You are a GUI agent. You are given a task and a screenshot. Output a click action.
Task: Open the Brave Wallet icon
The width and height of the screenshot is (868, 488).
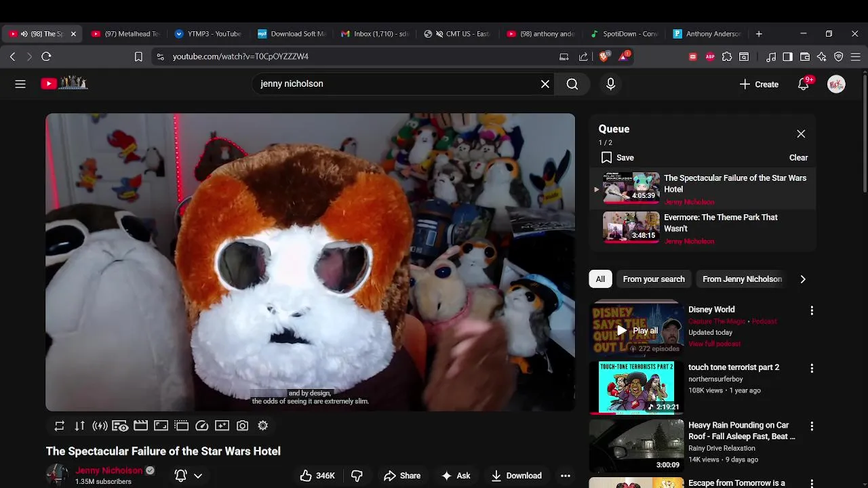click(805, 57)
